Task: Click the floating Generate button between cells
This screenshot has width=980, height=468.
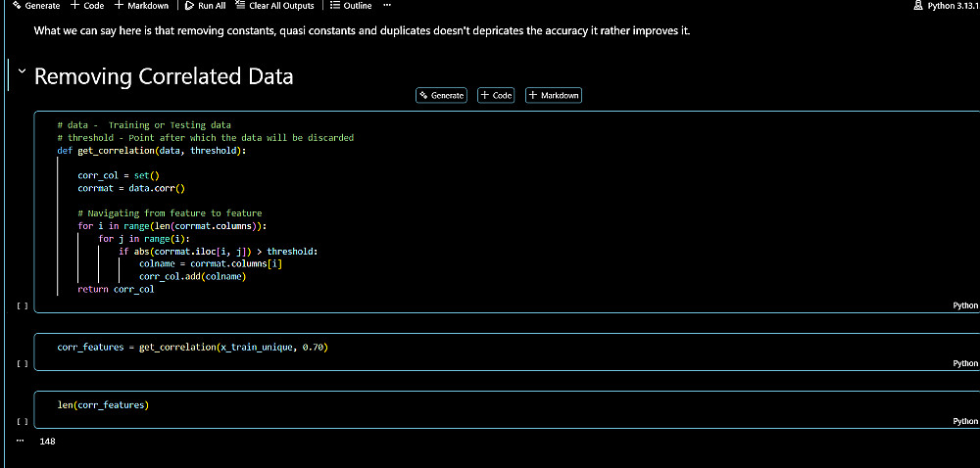Action: pos(442,95)
